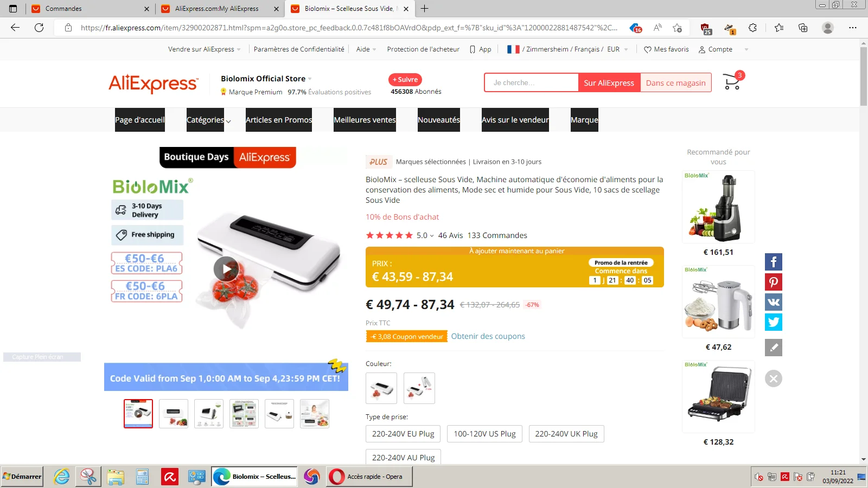
Task: Select the first color swatch option
Action: pyautogui.click(x=381, y=388)
